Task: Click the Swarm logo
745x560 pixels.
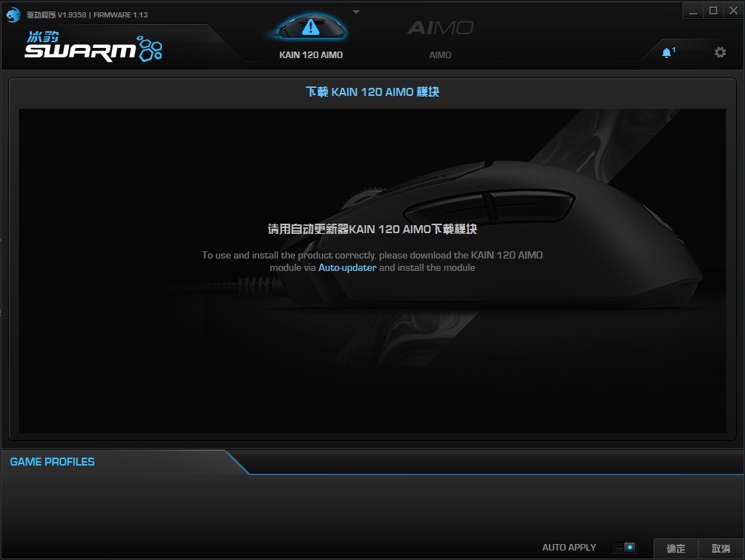Action: [x=94, y=46]
